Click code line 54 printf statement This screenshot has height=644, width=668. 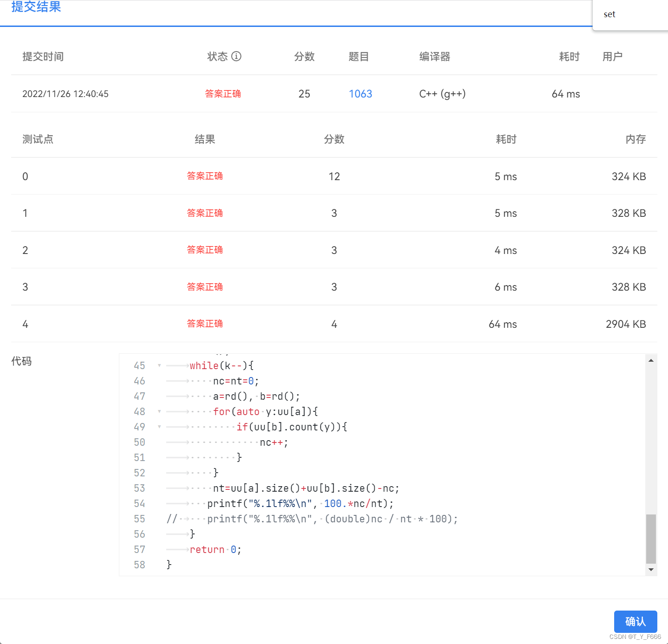coord(300,503)
